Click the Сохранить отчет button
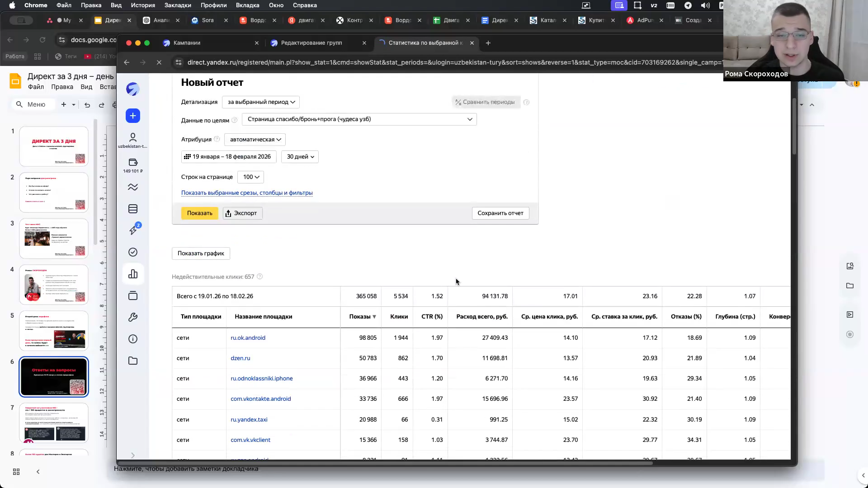 [x=500, y=213]
